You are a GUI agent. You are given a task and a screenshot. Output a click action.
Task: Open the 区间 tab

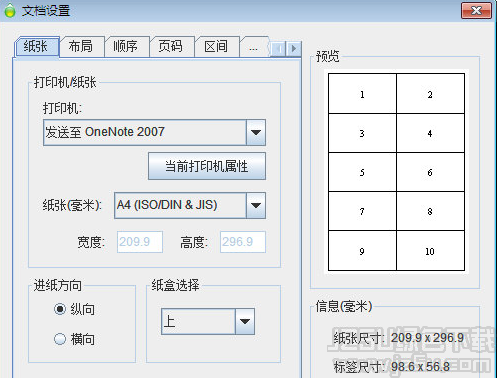pyautogui.click(x=216, y=46)
